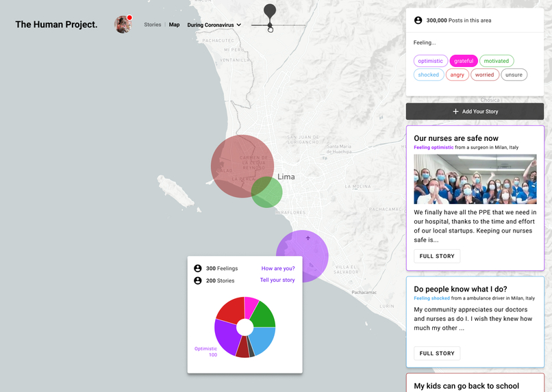The width and height of the screenshot is (552, 392).
Task: Click plus icon in Add Your Story
Action: pyautogui.click(x=455, y=112)
